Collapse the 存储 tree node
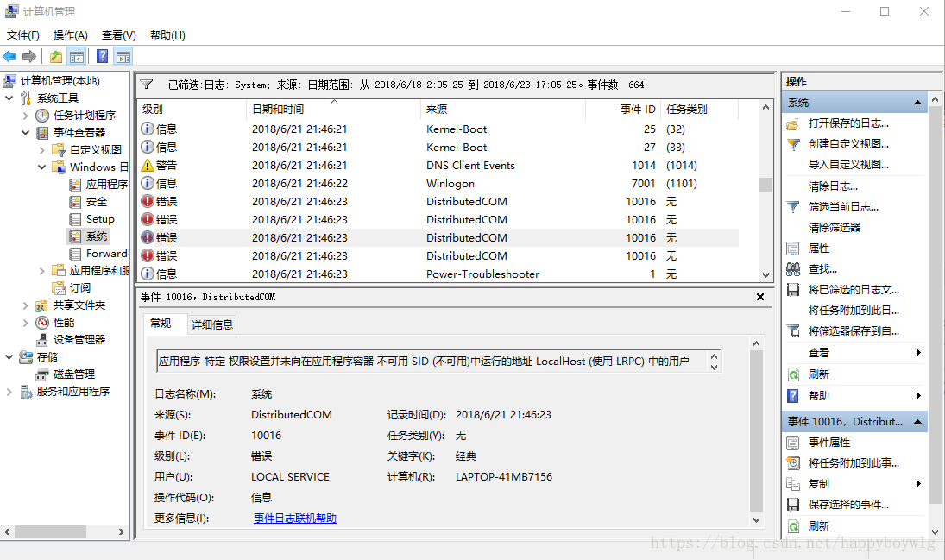 [9, 357]
